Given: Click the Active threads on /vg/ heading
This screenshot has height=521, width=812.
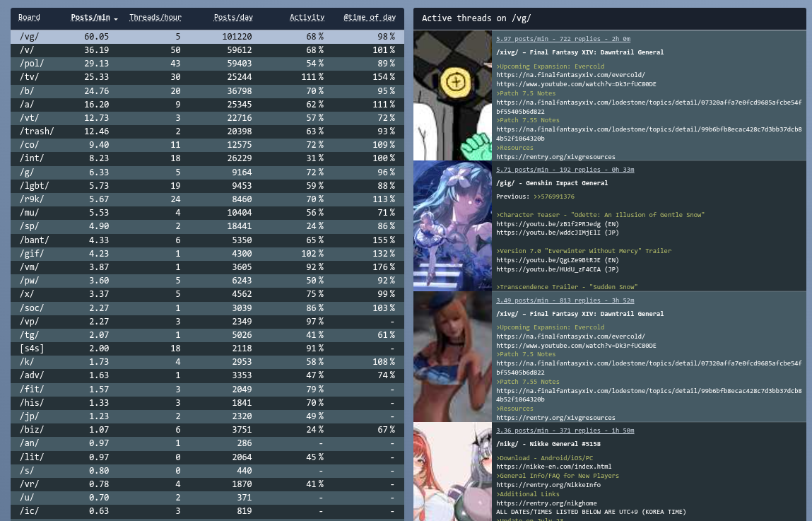Looking at the screenshot, I should tap(476, 18).
